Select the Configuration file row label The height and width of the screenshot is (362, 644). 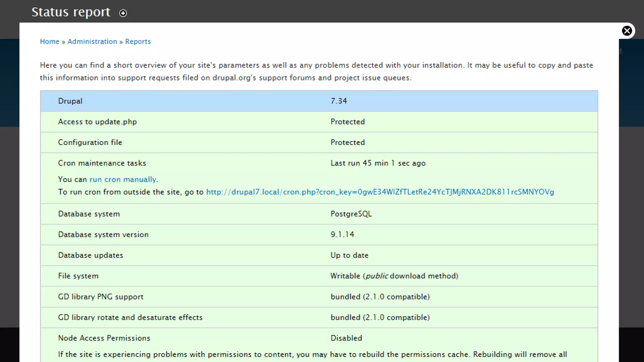[90, 143]
